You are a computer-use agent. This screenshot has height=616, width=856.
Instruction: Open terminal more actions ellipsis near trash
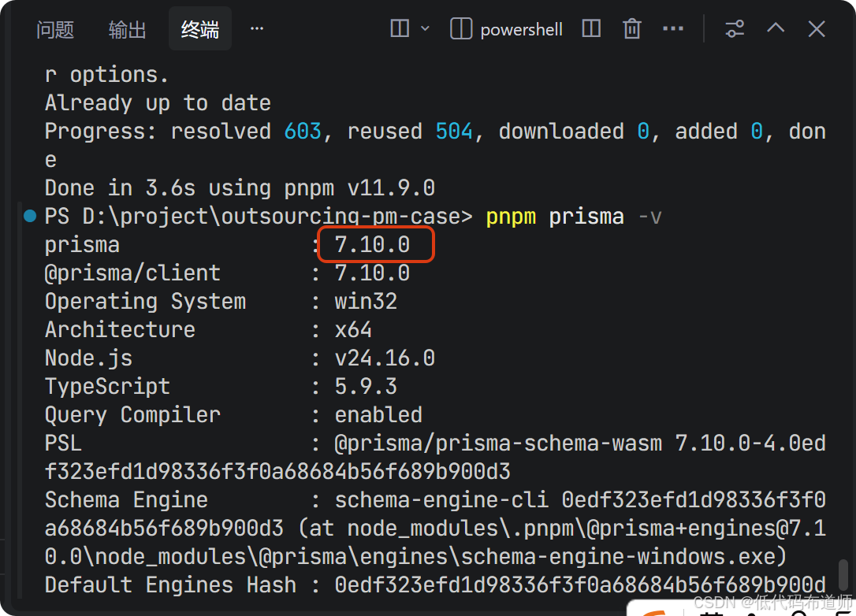click(672, 28)
